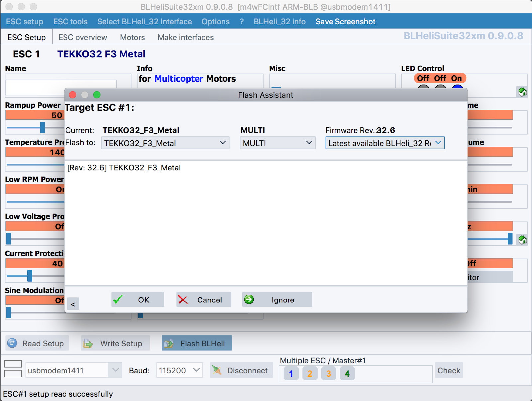Open the Flash to TEKKO32_F3_Metal dropdown
Viewport: 532px width, 401px height.
[165, 143]
